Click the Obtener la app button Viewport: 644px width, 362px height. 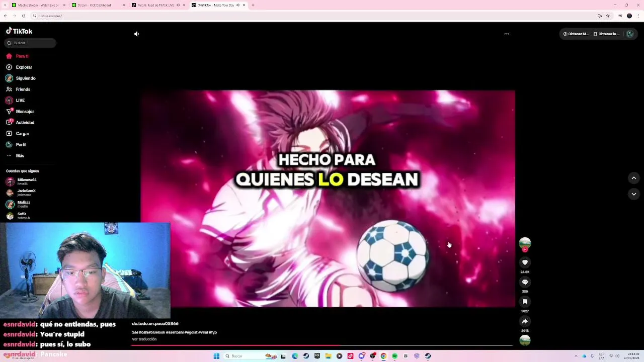606,34
